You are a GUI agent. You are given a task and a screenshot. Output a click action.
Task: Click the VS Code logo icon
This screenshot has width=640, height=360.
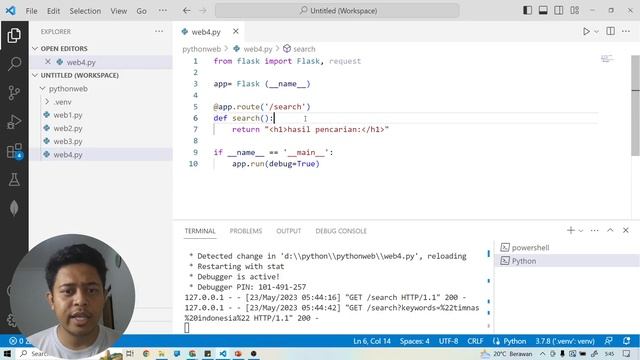[11, 11]
